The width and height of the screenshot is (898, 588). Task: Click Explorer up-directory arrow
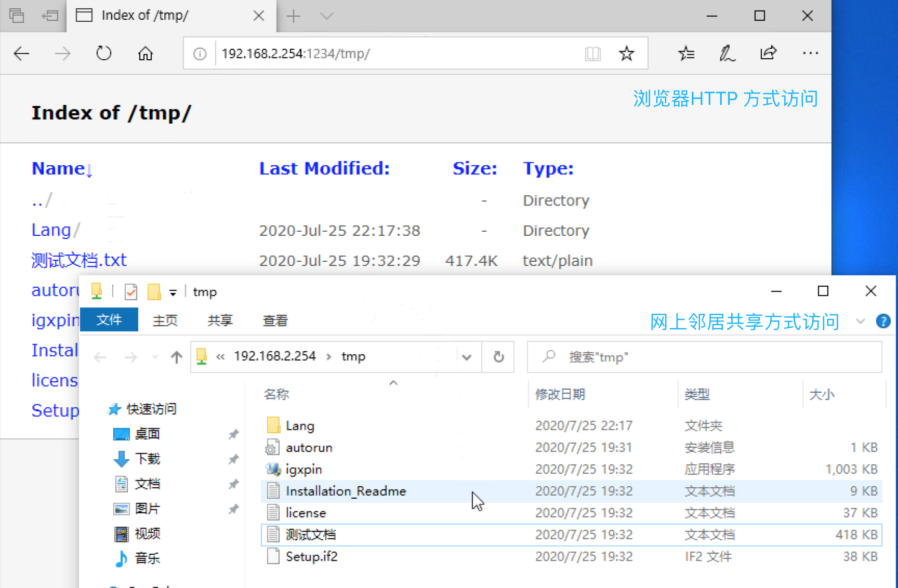(177, 357)
